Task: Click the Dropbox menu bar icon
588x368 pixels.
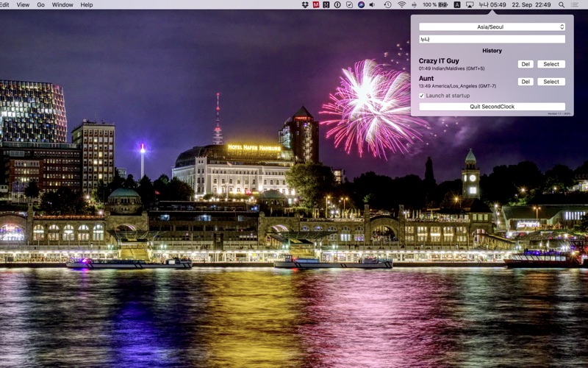Action: tap(305, 4)
